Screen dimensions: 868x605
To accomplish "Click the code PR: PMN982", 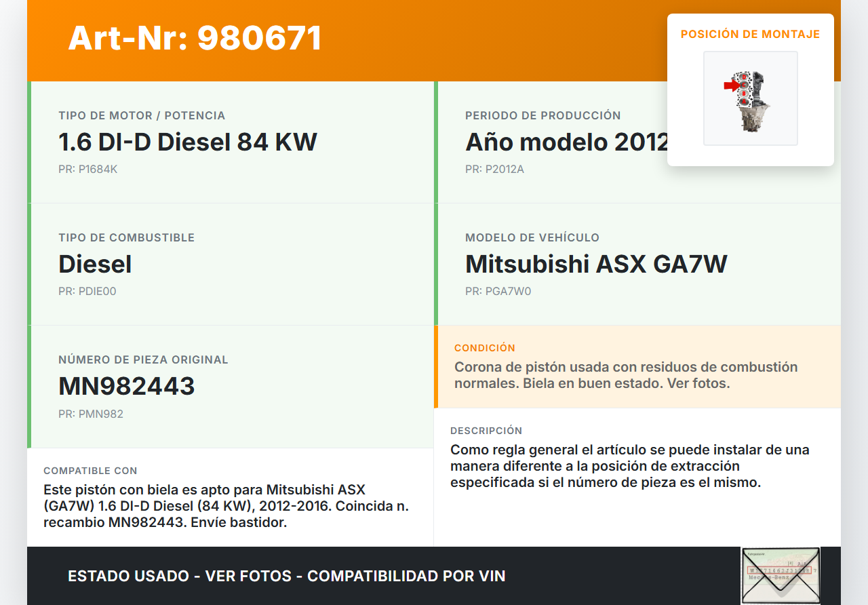I will 91,414.
